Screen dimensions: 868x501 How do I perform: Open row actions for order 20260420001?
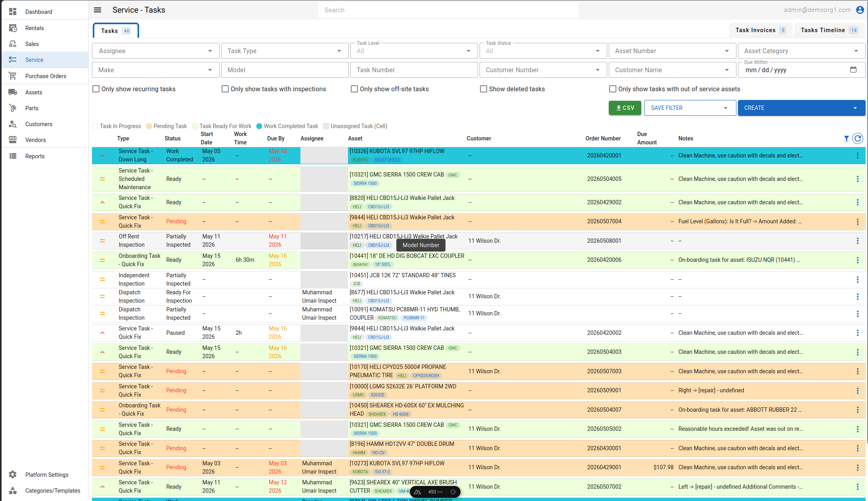[x=858, y=155]
